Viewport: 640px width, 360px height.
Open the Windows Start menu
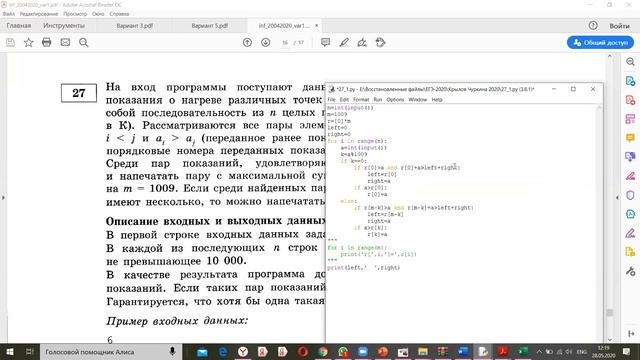(9, 351)
